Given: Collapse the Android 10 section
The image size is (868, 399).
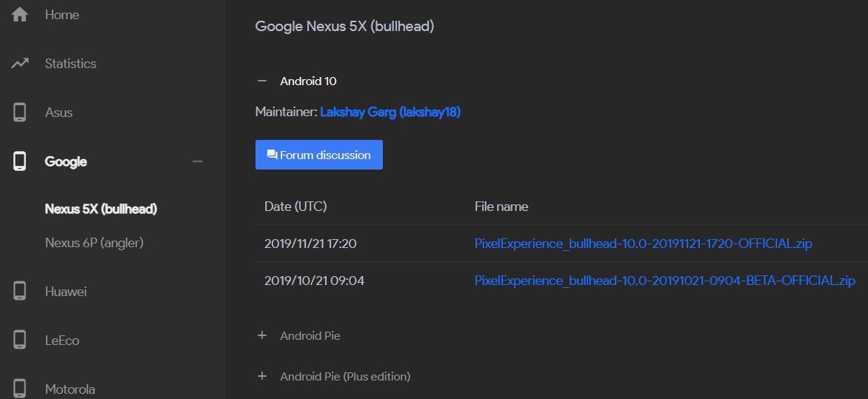Looking at the screenshot, I should pos(262,81).
